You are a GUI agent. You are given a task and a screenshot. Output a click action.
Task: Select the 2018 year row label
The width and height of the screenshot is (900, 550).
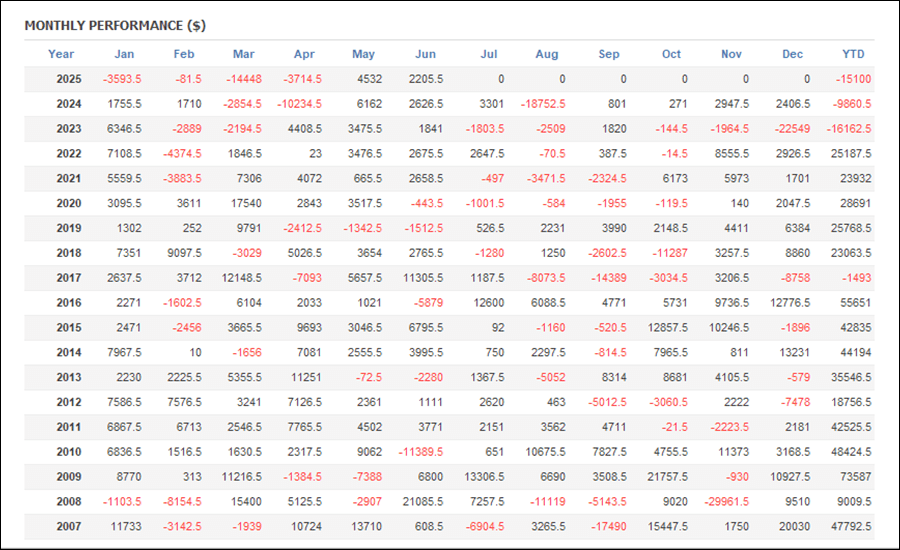click(69, 253)
